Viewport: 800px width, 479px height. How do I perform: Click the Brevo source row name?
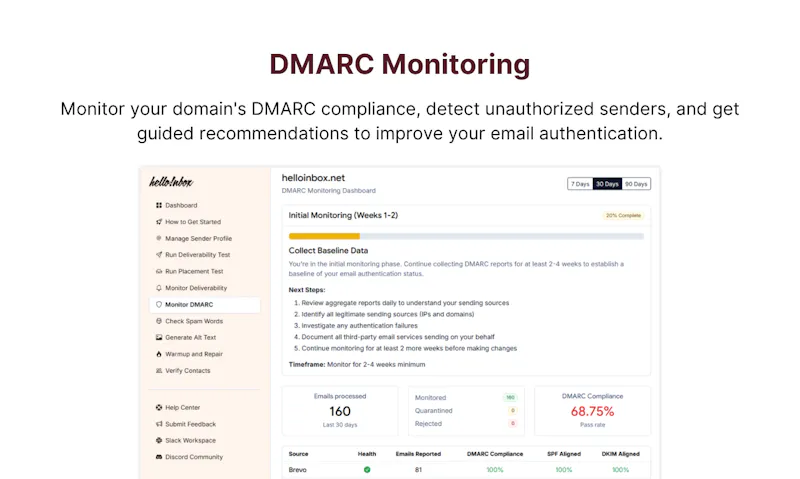297,470
